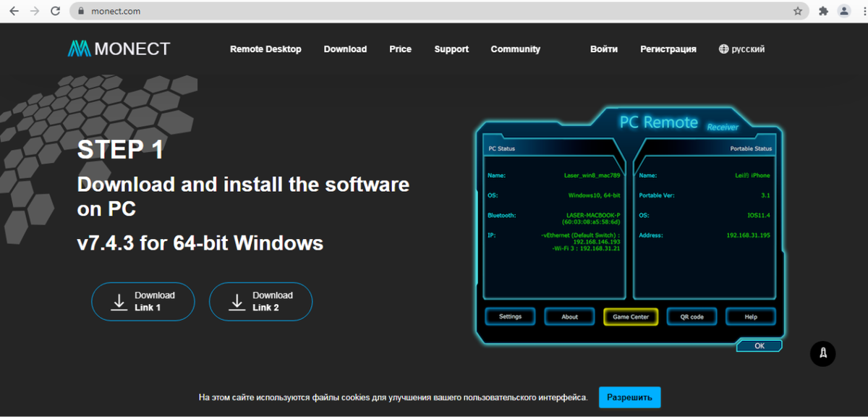Open the Download nav item
The image size is (868, 417).
tap(345, 49)
